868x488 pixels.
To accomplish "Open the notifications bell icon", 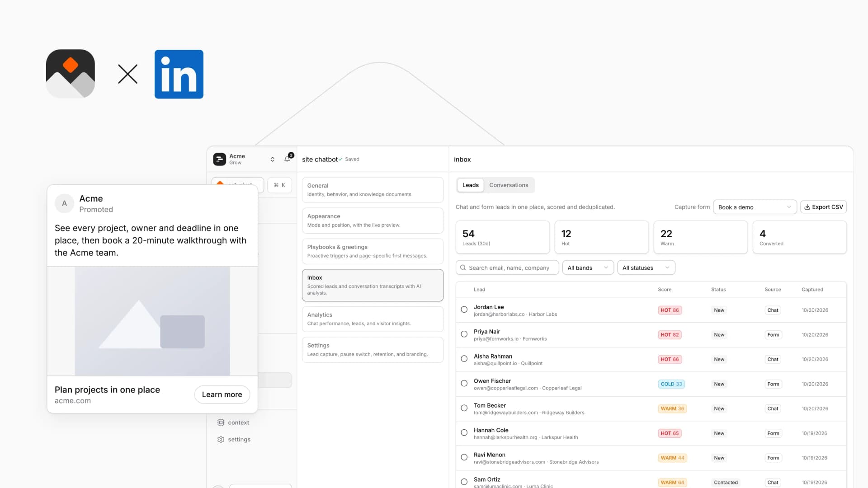I will point(287,159).
